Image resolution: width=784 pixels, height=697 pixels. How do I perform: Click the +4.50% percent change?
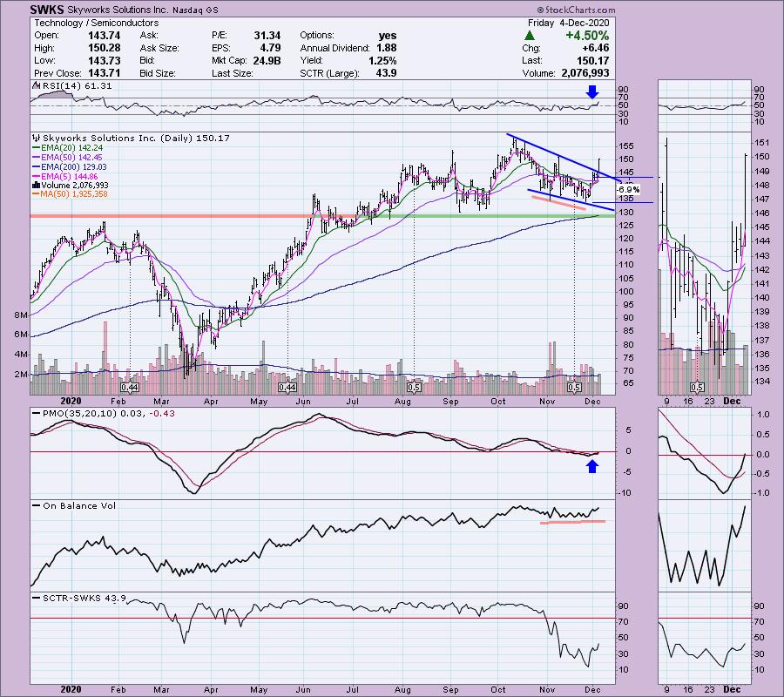587,36
